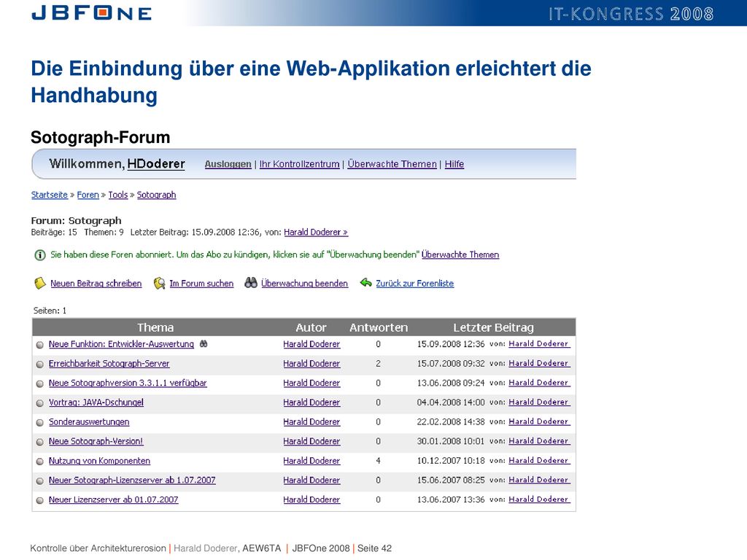
Task: Click date text 13.06.2008 09:24
Action: [451, 383]
